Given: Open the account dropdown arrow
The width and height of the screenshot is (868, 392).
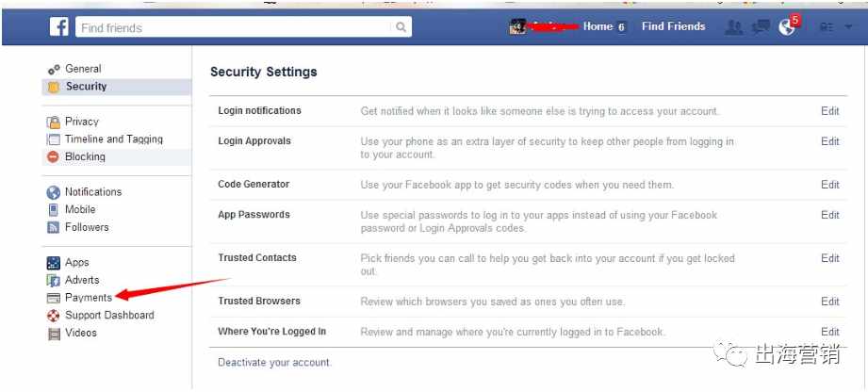Looking at the screenshot, I should [848, 27].
